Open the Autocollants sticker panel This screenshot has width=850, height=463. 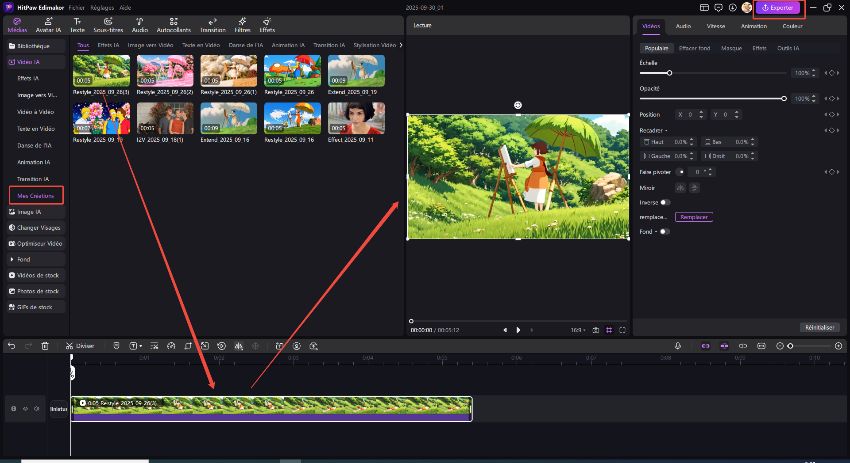[173, 25]
